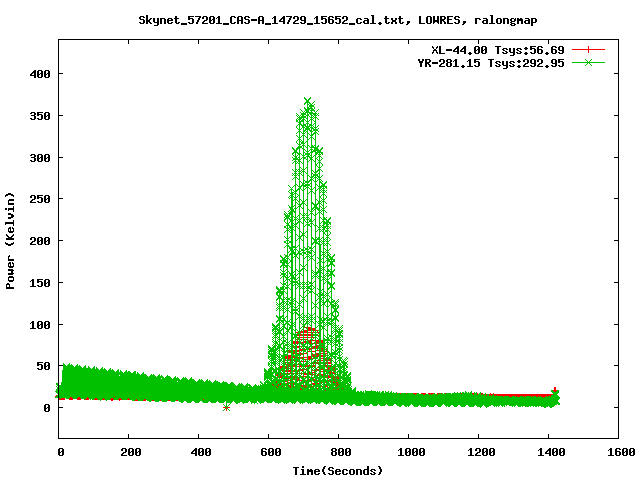Click the 400 y-axis tick label

tap(40, 74)
